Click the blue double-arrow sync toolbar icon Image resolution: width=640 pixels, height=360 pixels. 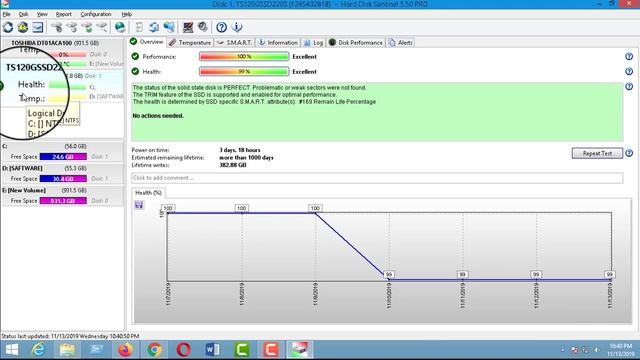(154, 27)
